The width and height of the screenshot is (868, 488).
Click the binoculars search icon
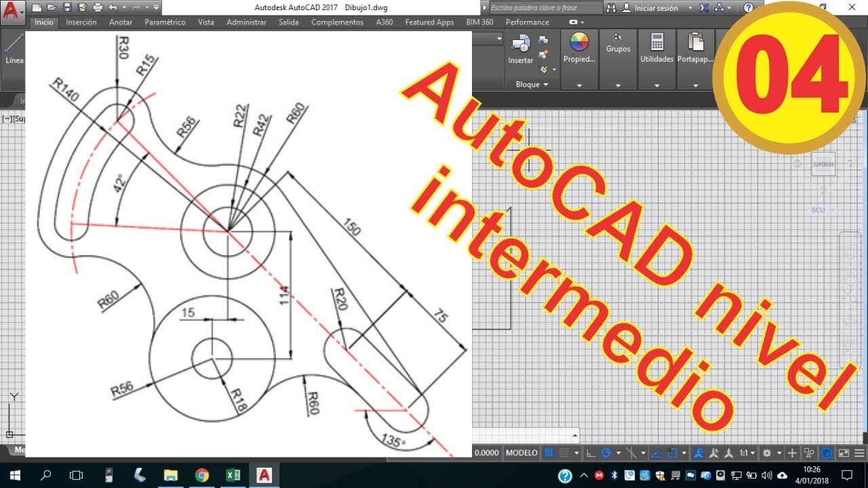point(611,8)
